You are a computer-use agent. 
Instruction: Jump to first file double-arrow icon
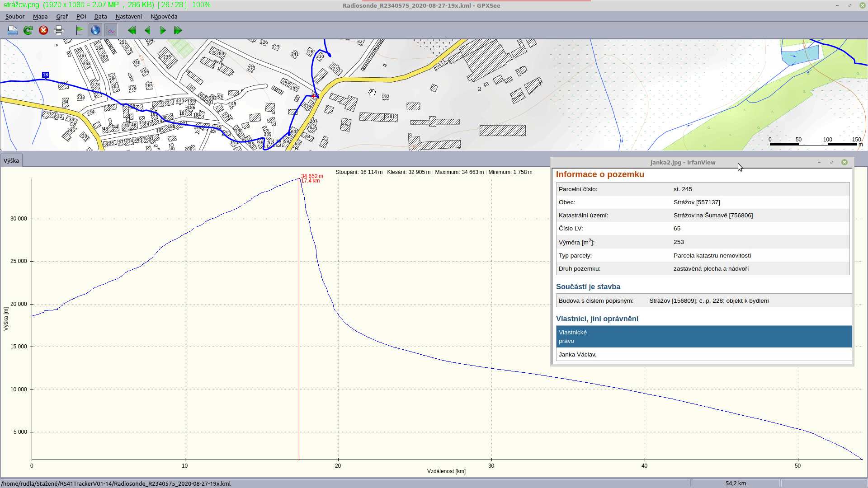(132, 30)
